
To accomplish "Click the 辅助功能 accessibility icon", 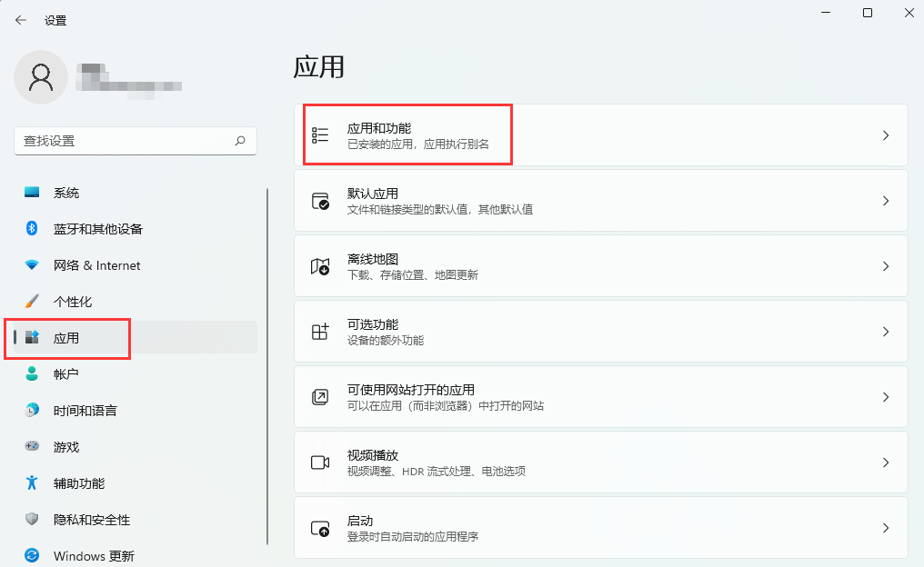I will pos(32,482).
